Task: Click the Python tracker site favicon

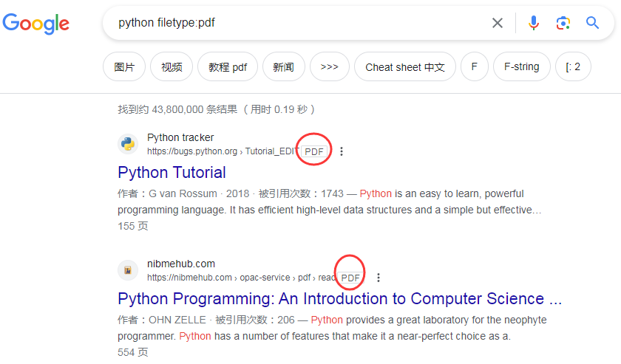Action: tap(128, 144)
